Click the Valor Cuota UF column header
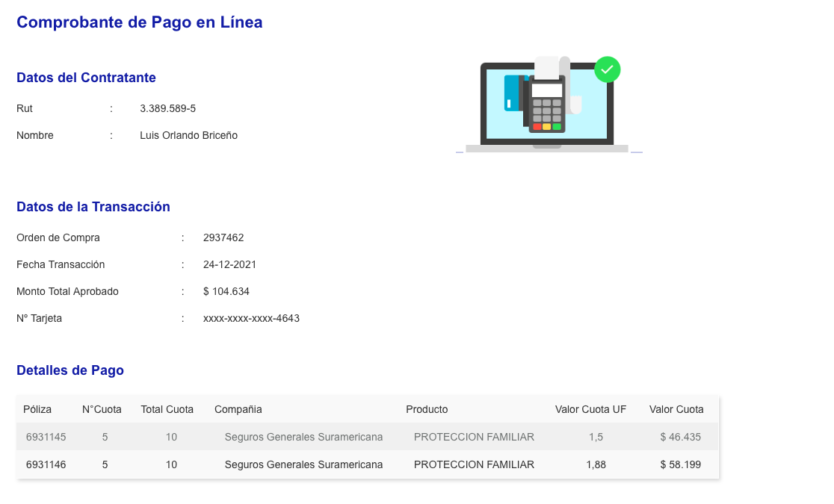Viewport: 834px width, 504px height. 590,409
